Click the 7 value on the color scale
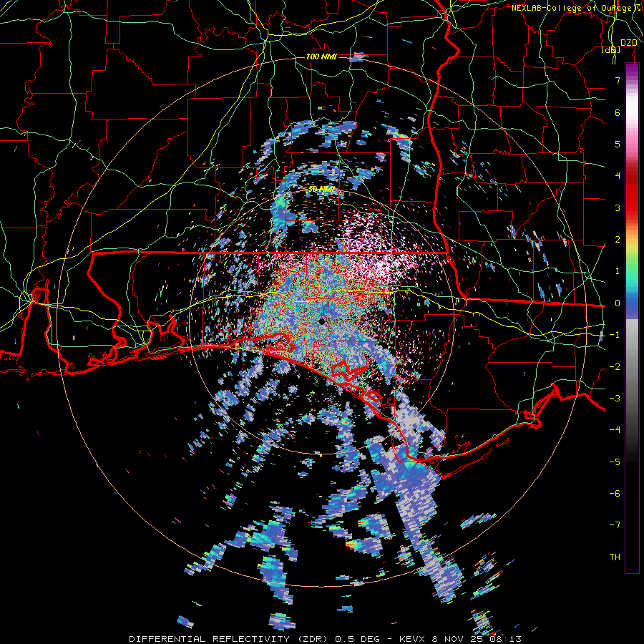644x644 pixels. click(618, 80)
